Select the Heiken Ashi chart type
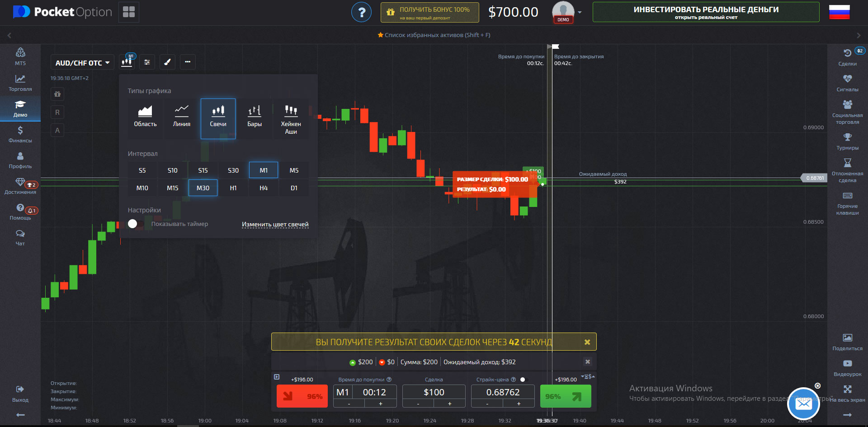This screenshot has height=427, width=868. [x=291, y=118]
